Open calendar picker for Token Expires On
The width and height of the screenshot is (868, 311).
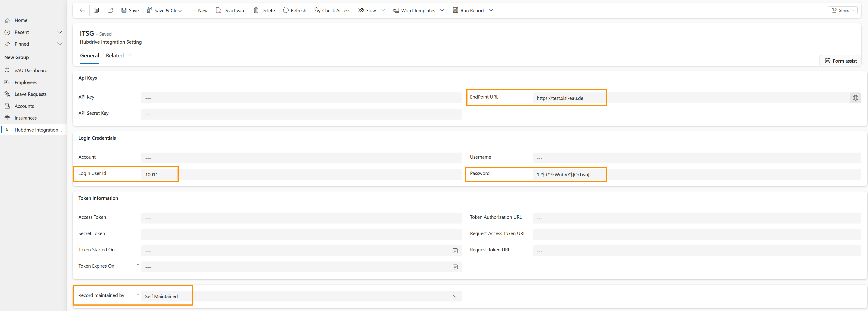[455, 267]
